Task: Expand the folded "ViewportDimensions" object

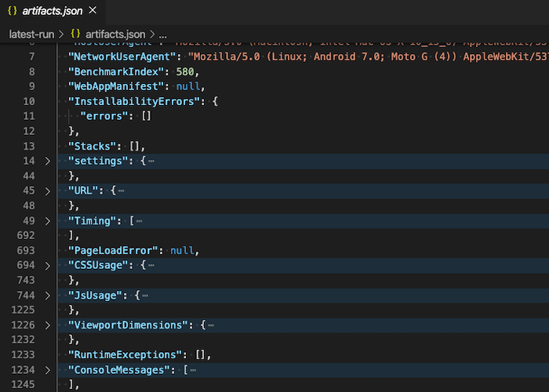Action: (x=48, y=325)
